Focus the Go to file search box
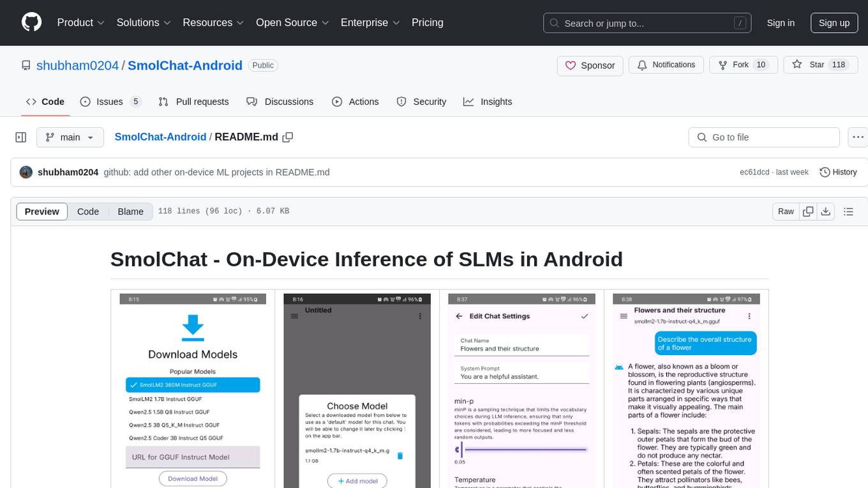 point(764,137)
